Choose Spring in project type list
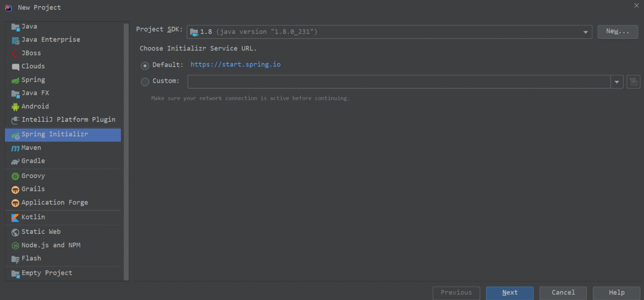The width and height of the screenshot is (644, 300). (x=63, y=80)
